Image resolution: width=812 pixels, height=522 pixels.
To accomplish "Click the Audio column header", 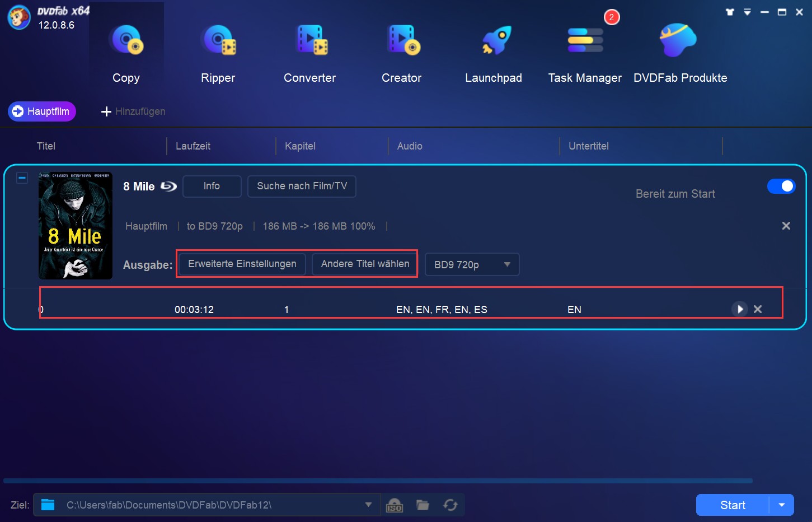I will coord(410,146).
